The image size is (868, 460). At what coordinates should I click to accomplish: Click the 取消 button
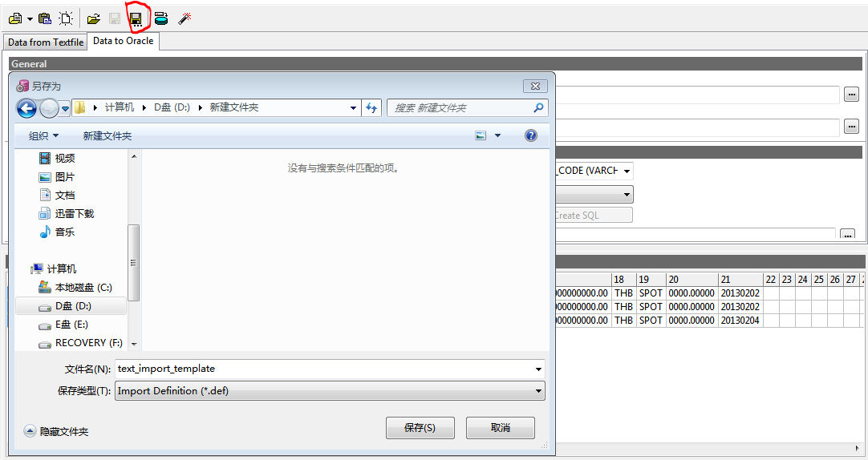click(501, 428)
